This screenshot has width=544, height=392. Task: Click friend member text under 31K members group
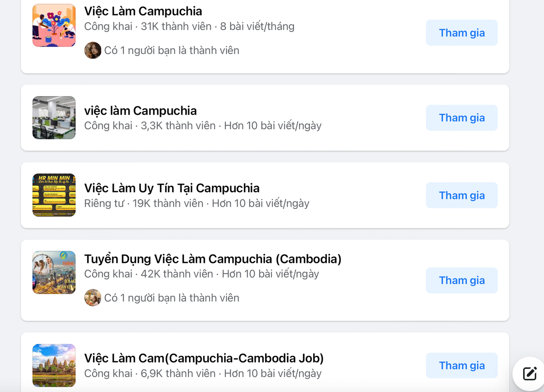[172, 50]
